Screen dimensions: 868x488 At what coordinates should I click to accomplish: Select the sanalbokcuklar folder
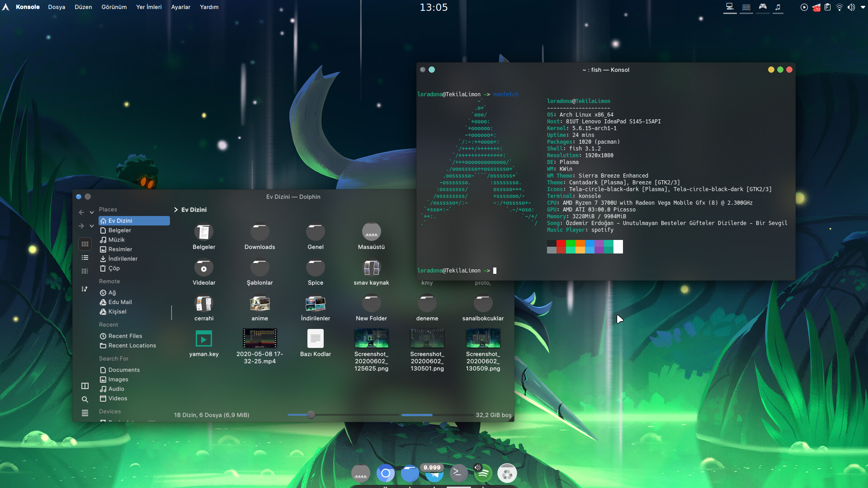tap(483, 304)
